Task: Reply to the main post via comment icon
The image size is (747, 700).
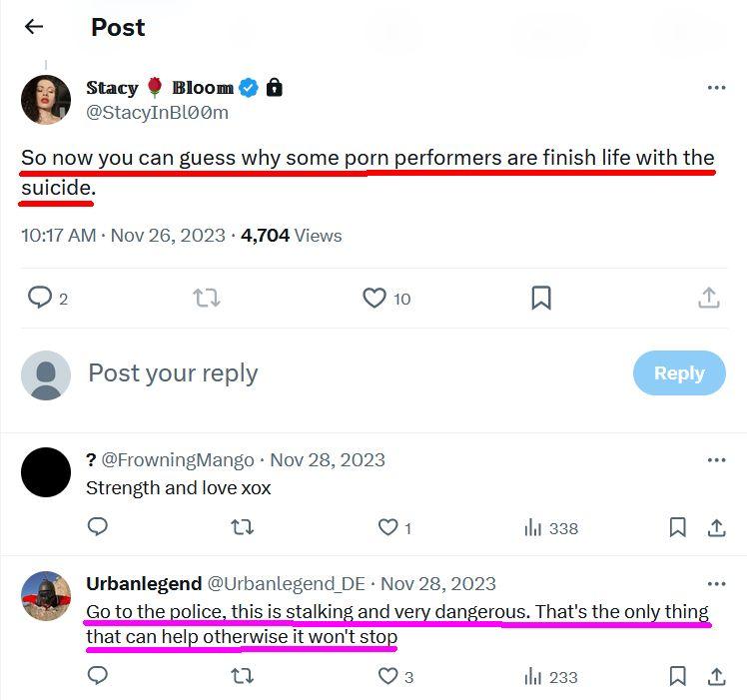Action: 40,298
